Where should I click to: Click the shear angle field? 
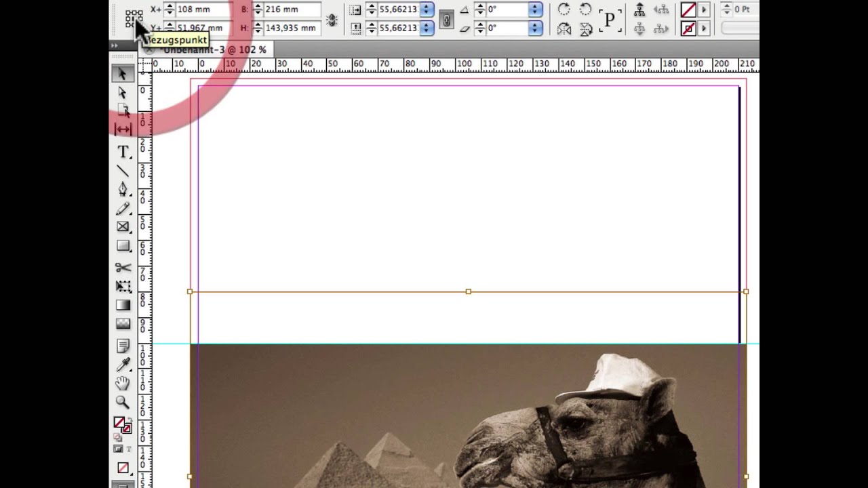[x=507, y=28]
